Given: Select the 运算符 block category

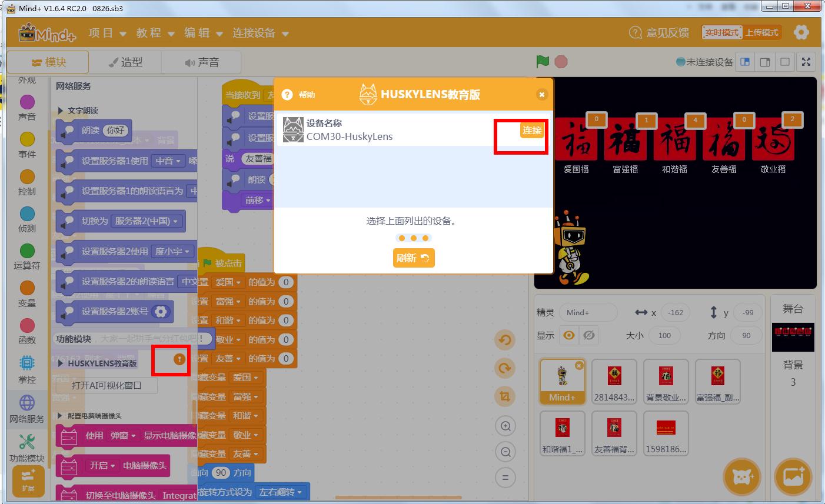Looking at the screenshot, I should click(27, 256).
